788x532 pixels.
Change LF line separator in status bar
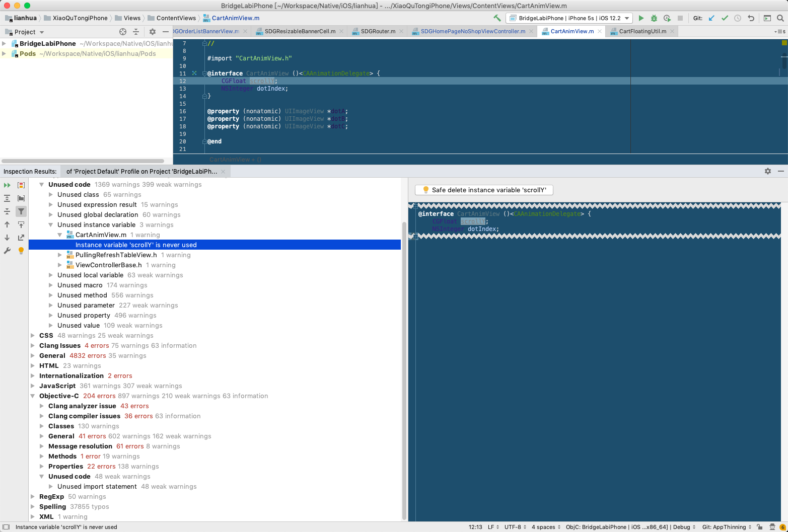(x=493, y=527)
